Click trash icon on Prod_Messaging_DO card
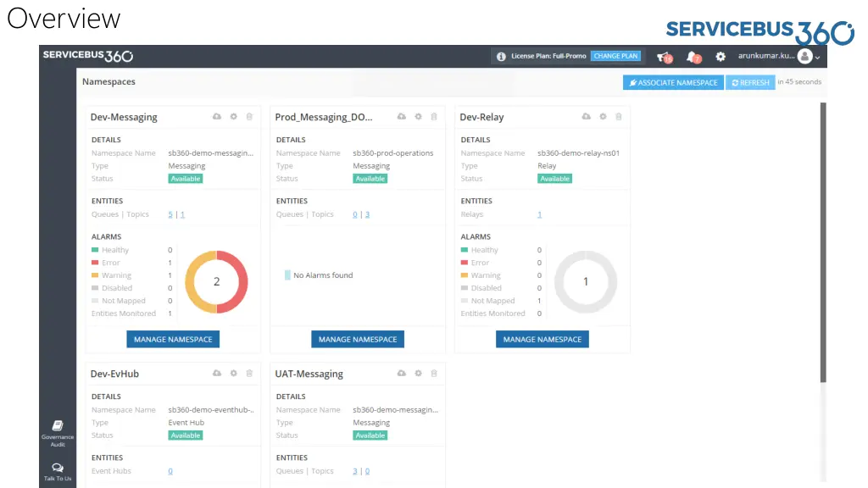The height and width of the screenshot is (488, 868). (x=434, y=116)
